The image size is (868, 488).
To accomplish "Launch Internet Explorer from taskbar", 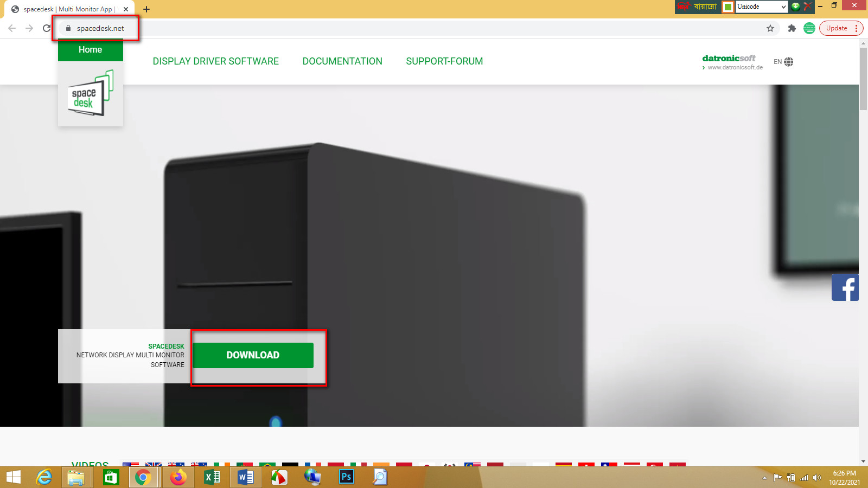I will pos(43,477).
